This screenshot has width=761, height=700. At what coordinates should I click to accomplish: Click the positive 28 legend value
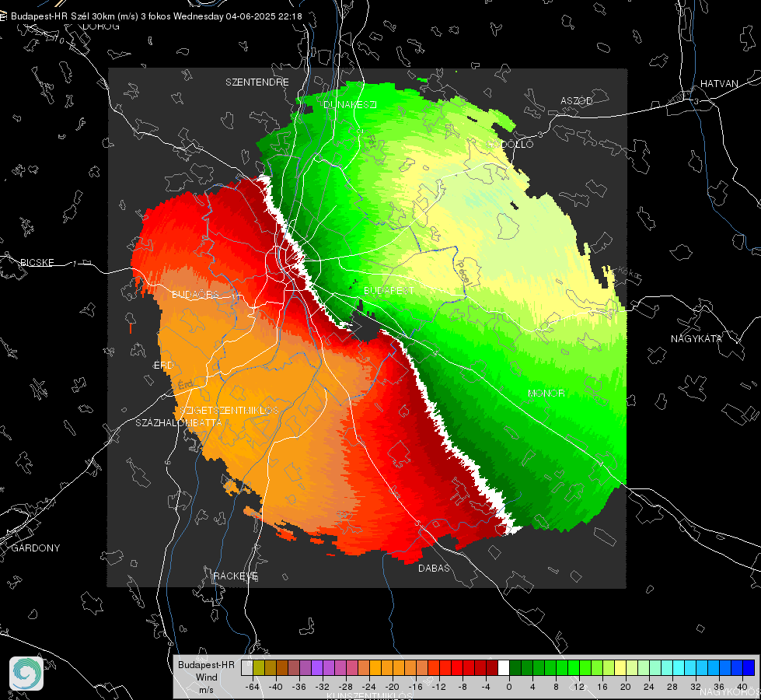672,687
